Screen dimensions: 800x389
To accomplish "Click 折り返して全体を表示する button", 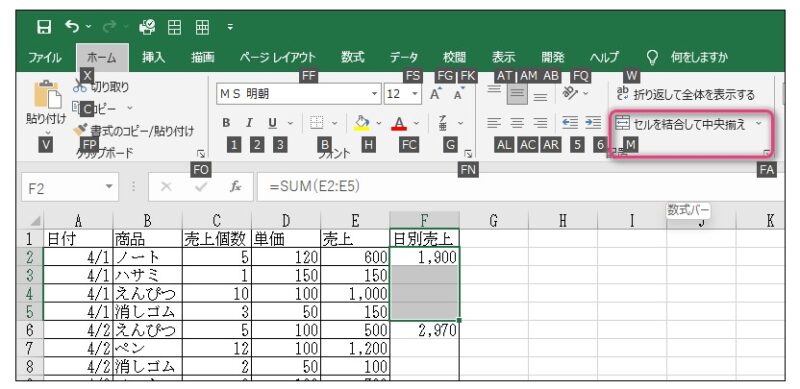I will (x=685, y=94).
